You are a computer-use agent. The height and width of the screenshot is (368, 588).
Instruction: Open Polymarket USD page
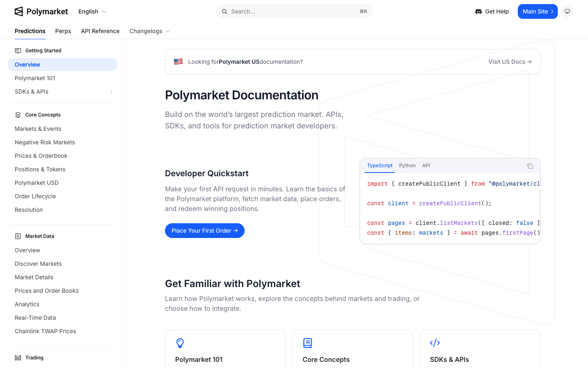click(62, 183)
